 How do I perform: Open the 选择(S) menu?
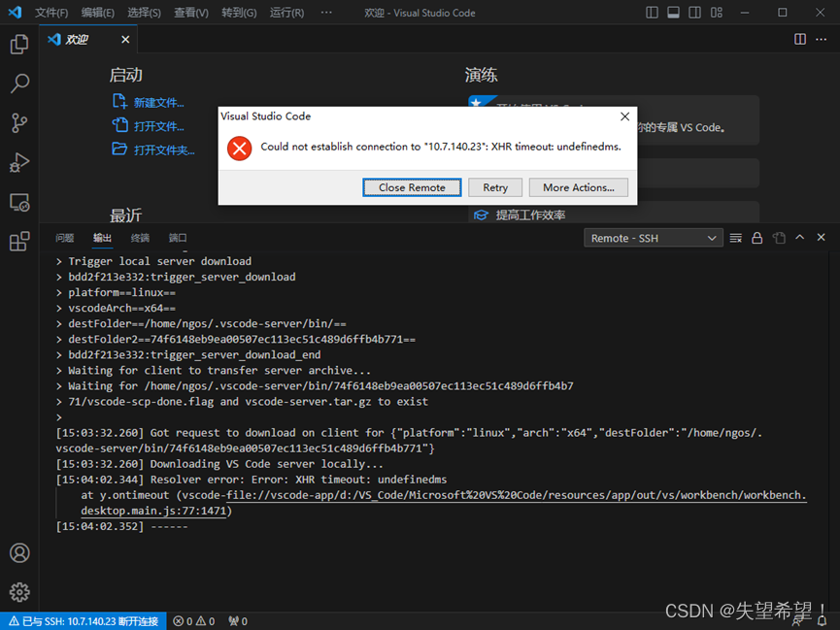click(144, 13)
